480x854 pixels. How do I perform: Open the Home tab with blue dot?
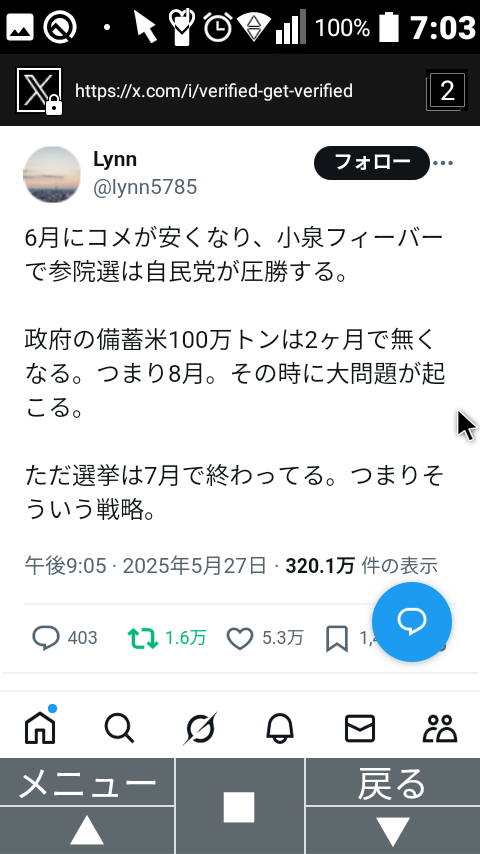40,727
